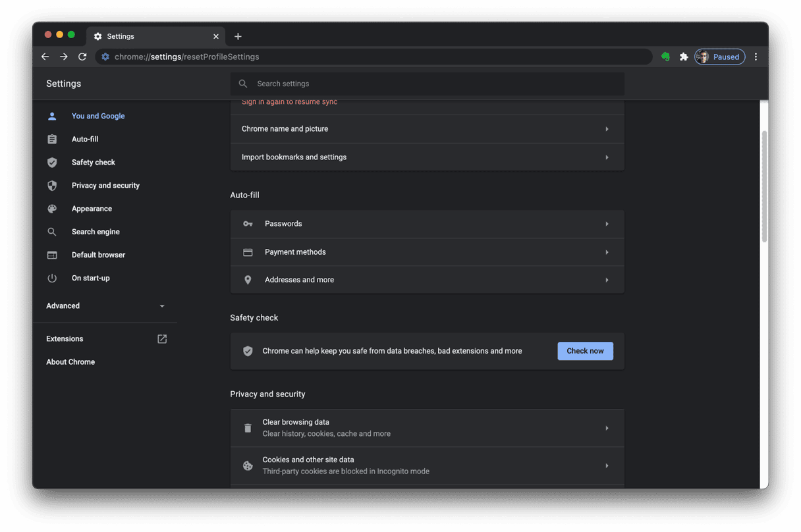Open Chrome three-dot menu
This screenshot has width=801, height=532.
point(756,57)
